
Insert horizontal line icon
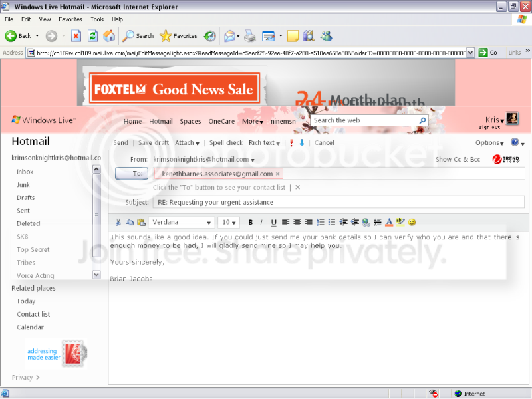tap(378, 222)
